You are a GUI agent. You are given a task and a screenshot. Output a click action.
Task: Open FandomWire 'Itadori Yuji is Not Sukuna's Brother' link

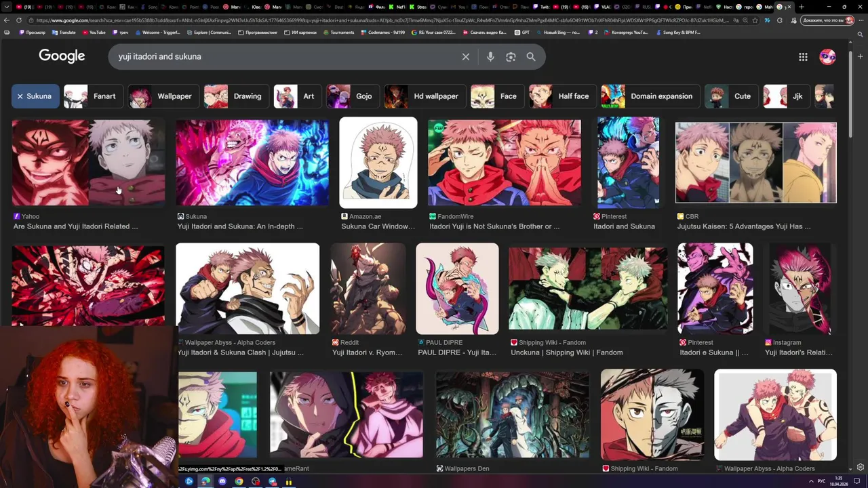click(x=494, y=226)
